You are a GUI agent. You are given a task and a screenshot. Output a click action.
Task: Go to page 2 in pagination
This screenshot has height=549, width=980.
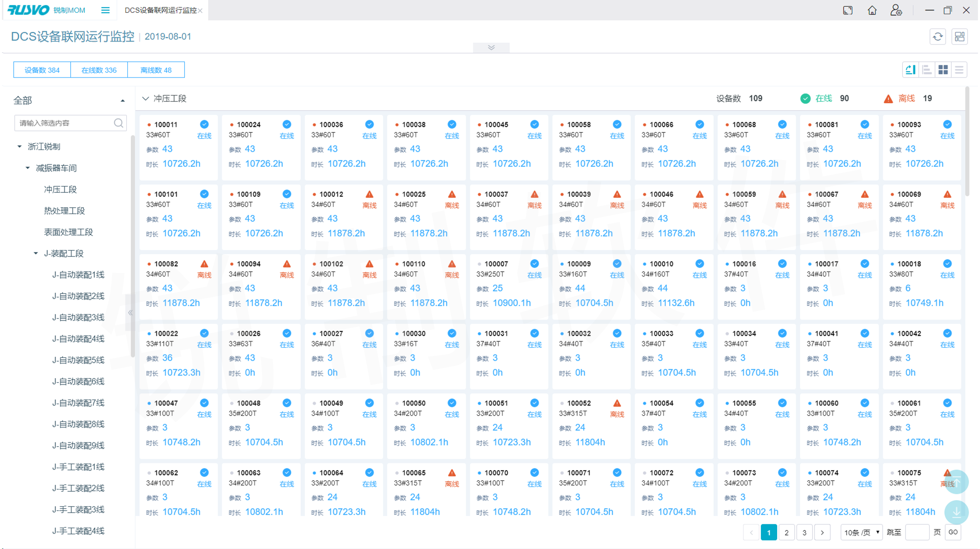point(786,532)
